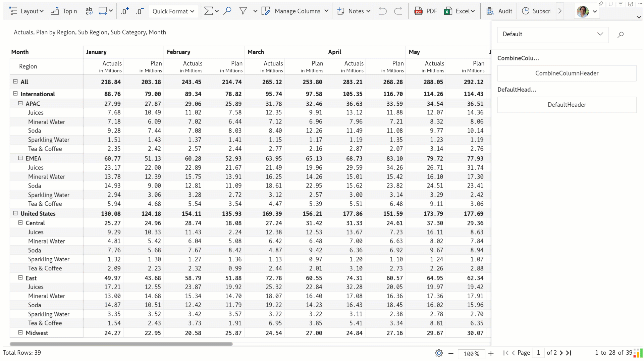Open the Quick Format dropdown
The width and height of the screenshot is (644, 361).
point(173,11)
